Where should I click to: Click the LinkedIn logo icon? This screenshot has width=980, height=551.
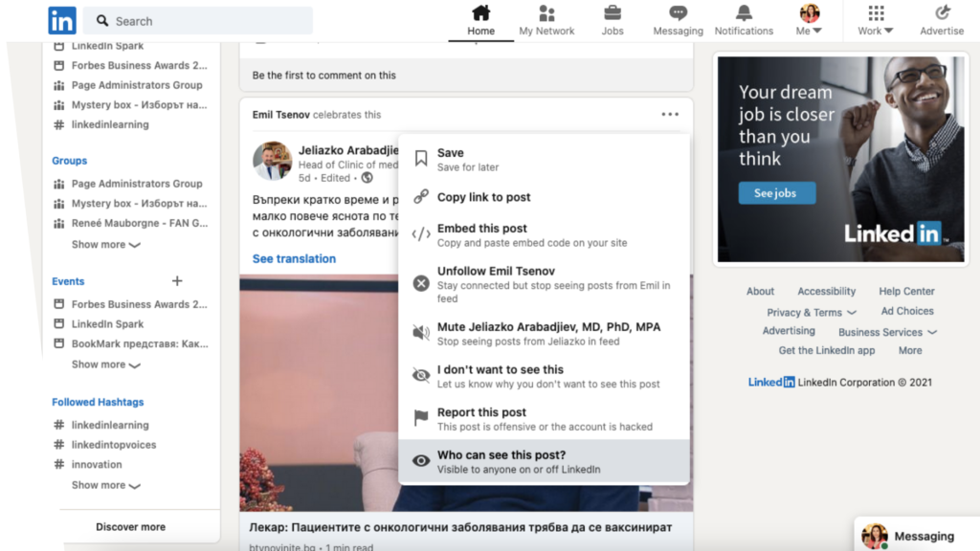(x=62, y=21)
